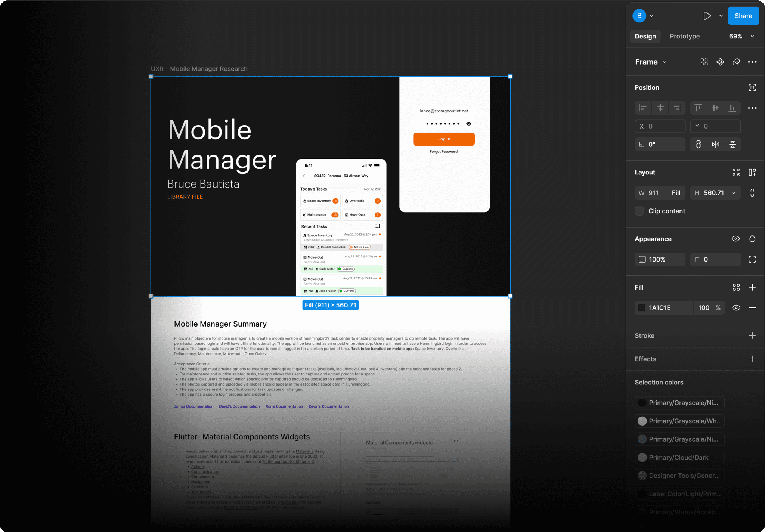Click the 1A1C1E fill color swatch
Screen dimensions: 765x532
pos(642,308)
